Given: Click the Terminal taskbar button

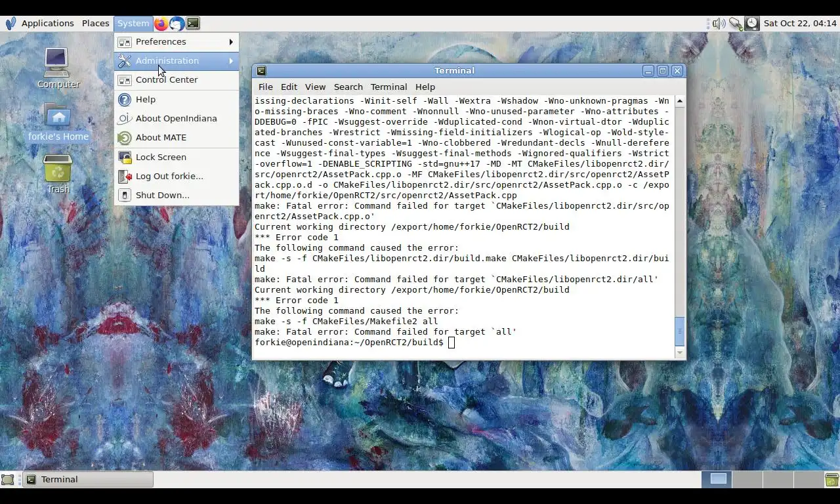Looking at the screenshot, I should click(88, 480).
